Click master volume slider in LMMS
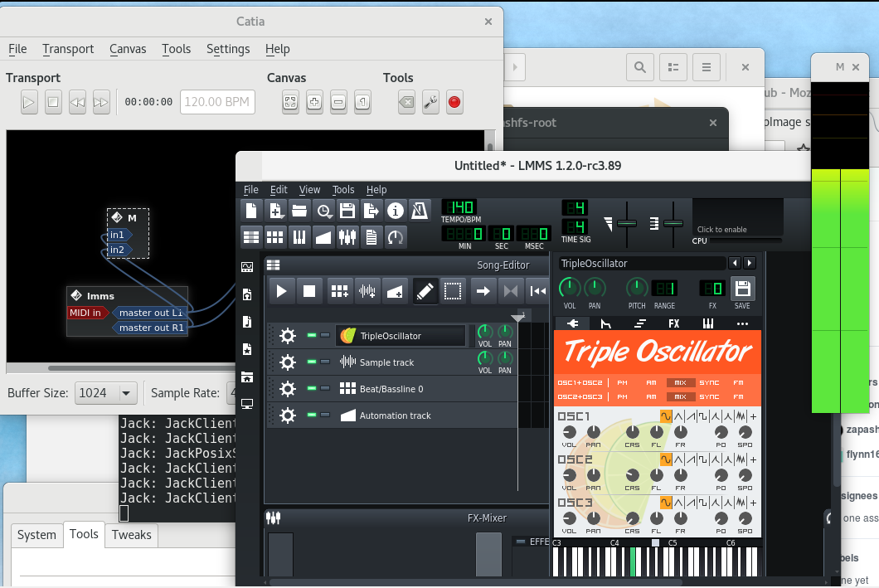This screenshot has height=588, width=879. (x=627, y=224)
